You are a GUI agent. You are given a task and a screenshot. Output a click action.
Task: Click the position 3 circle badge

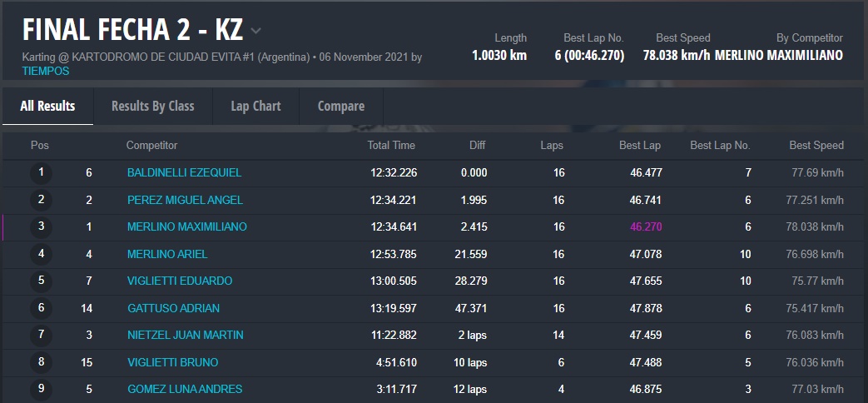click(x=40, y=226)
